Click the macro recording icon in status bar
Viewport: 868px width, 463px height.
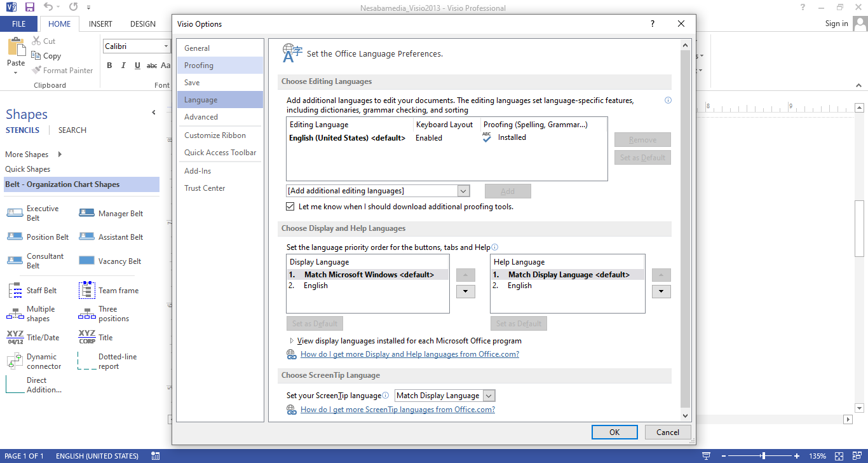(x=156, y=456)
